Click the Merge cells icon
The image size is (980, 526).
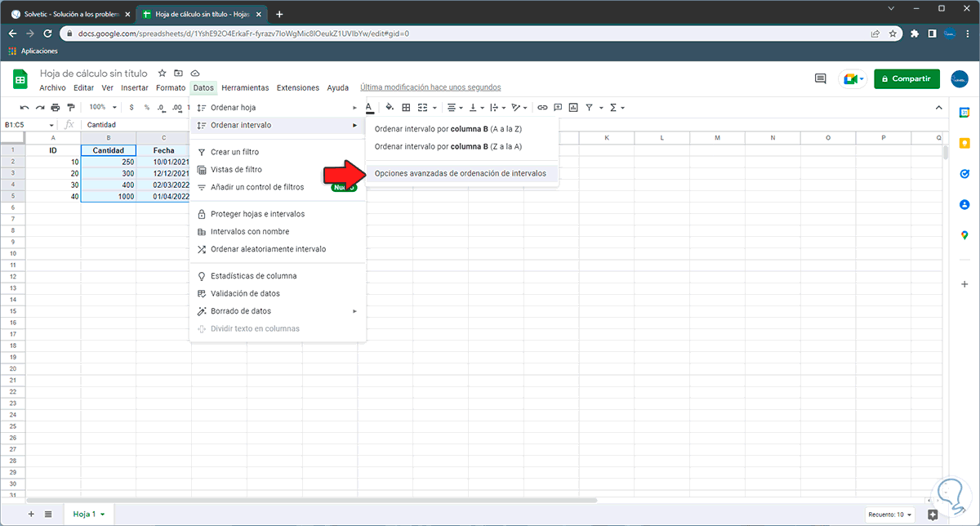422,107
